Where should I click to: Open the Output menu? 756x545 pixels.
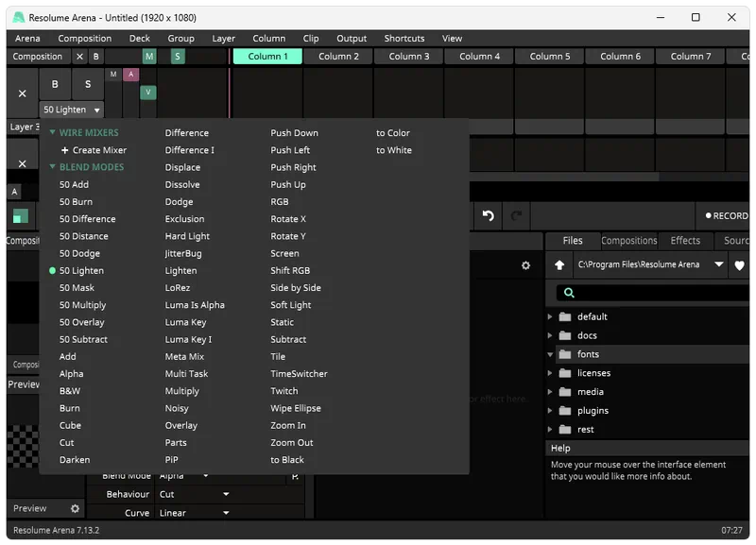point(351,38)
